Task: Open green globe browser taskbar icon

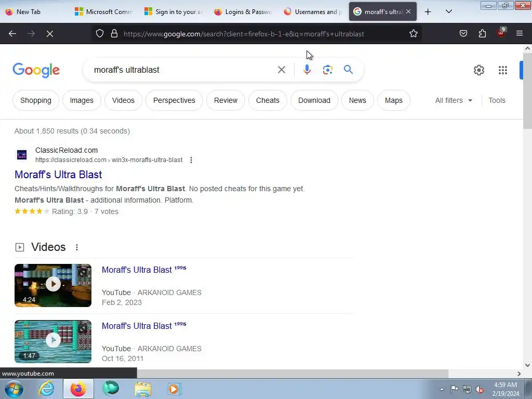Action: (x=111, y=389)
